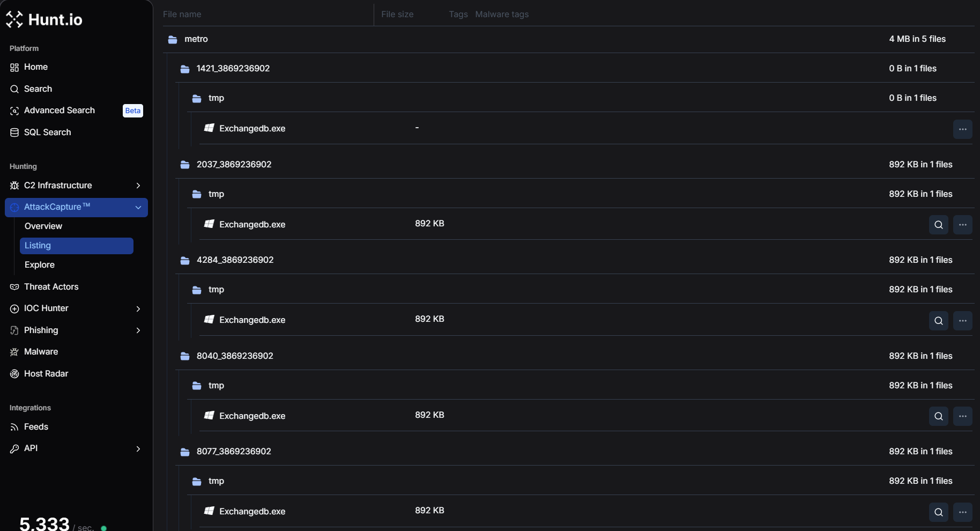980x531 pixels.
Task: Click the SQL Search database icon
Action: 14,132
